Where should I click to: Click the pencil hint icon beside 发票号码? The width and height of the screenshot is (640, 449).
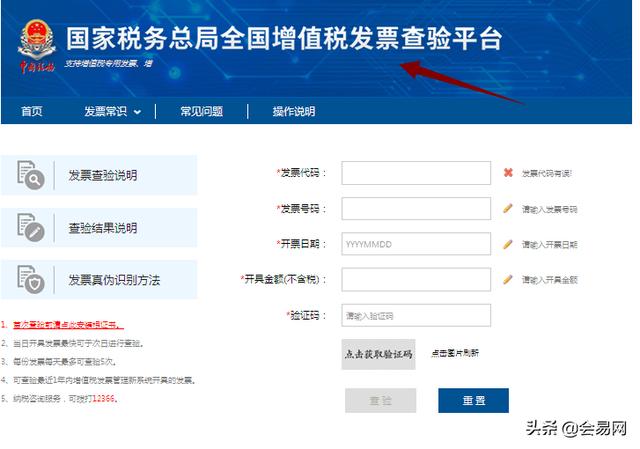click(x=508, y=208)
